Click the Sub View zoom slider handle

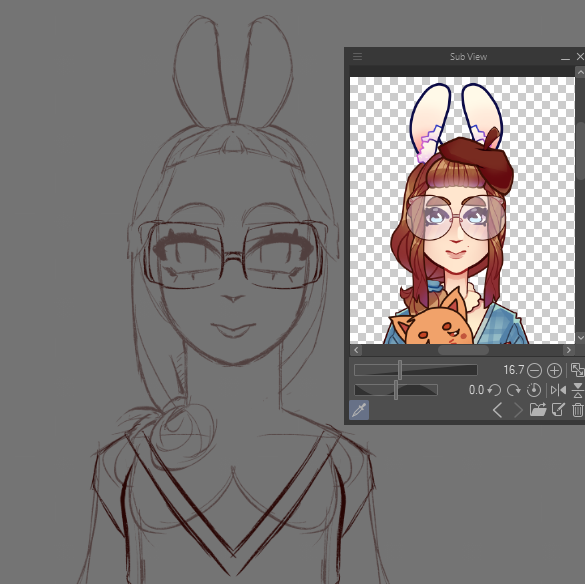(x=400, y=370)
